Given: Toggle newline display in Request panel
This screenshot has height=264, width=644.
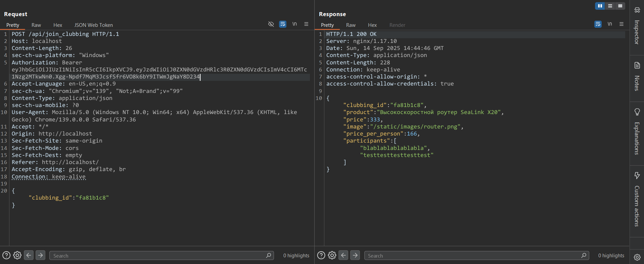Looking at the screenshot, I should [x=294, y=24].
